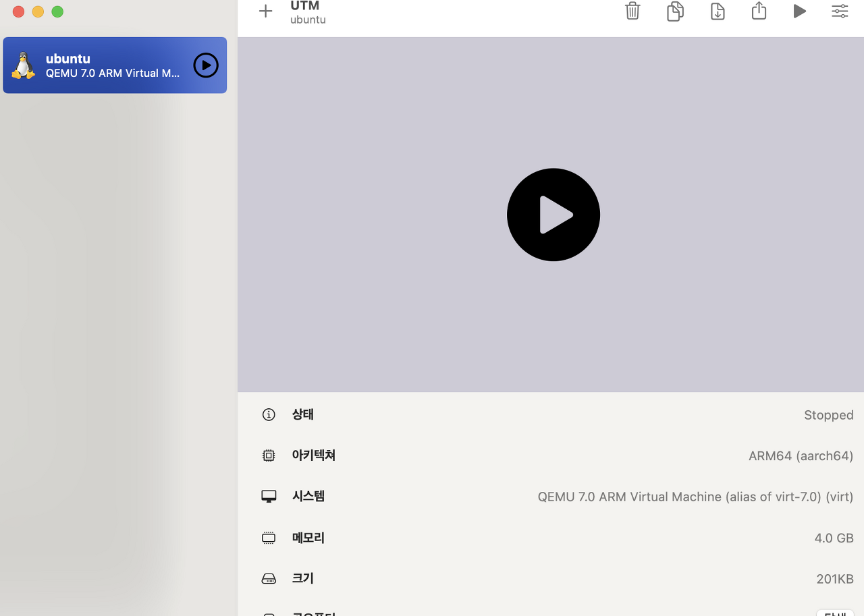Click the info icon next to 상태
The height and width of the screenshot is (616, 864).
269,414
